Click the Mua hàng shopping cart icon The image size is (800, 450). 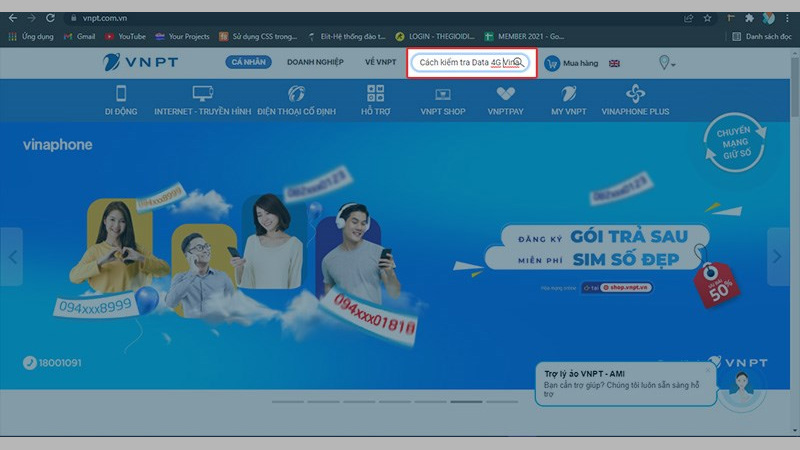pos(551,63)
